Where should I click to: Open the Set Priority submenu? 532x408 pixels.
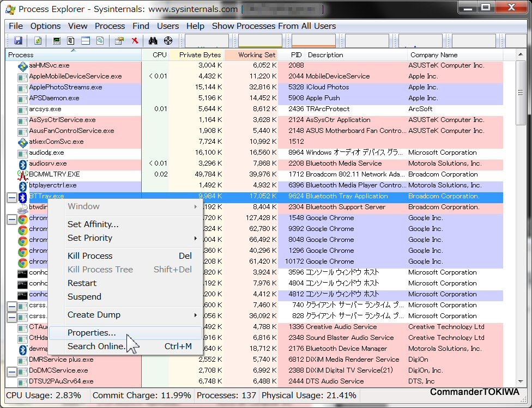tap(126, 238)
